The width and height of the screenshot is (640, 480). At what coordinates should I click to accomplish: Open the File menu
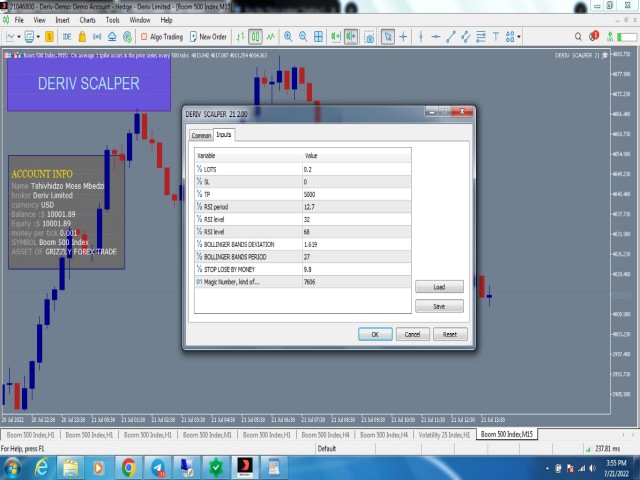(19, 20)
